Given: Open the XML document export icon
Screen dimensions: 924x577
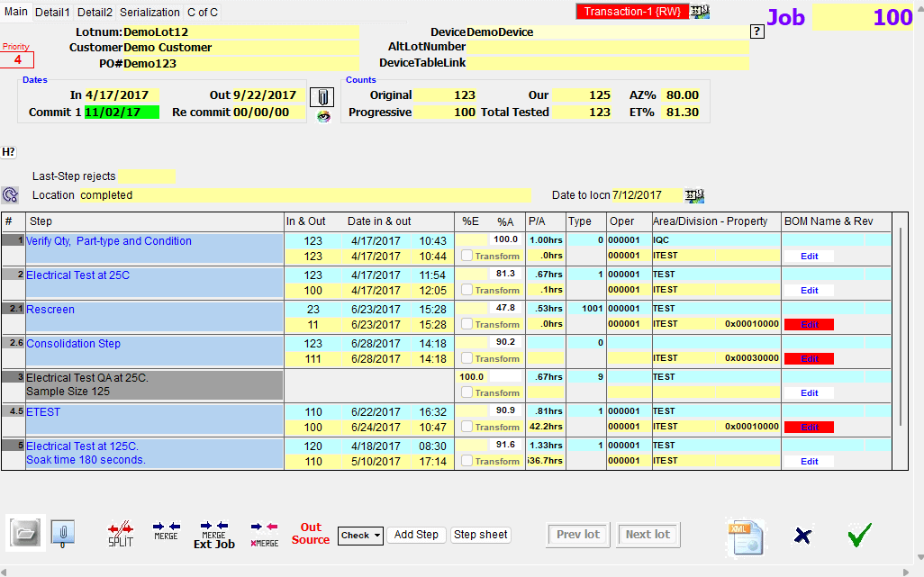Looking at the screenshot, I should click(x=746, y=536).
